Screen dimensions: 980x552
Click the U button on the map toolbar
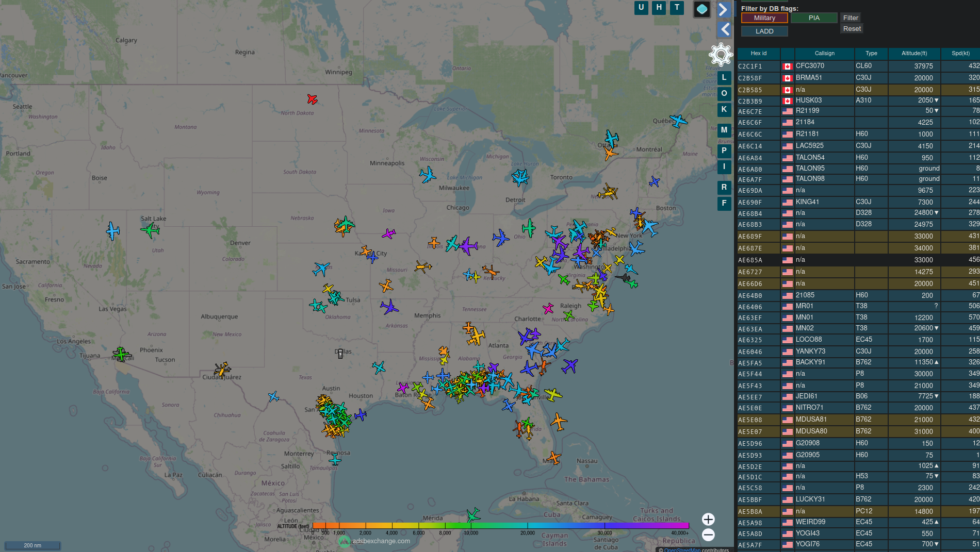641,8
